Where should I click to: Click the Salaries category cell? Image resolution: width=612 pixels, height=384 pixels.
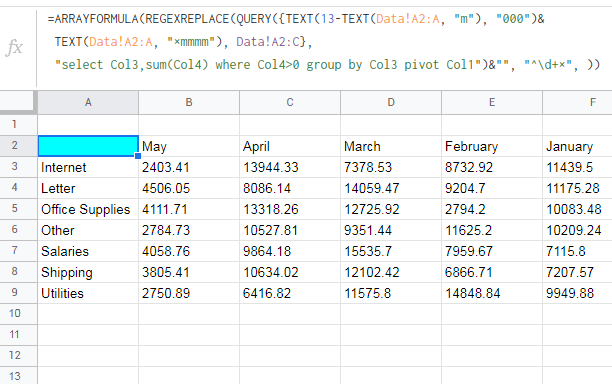pyautogui.click(x=88, y=251)
